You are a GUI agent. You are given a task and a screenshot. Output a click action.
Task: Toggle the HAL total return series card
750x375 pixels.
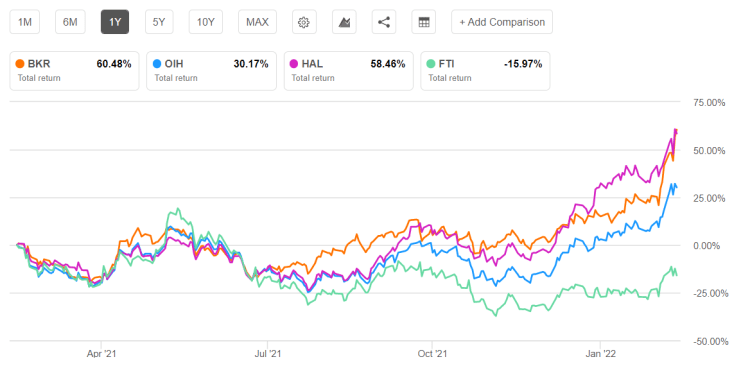[x=349, y=71]
